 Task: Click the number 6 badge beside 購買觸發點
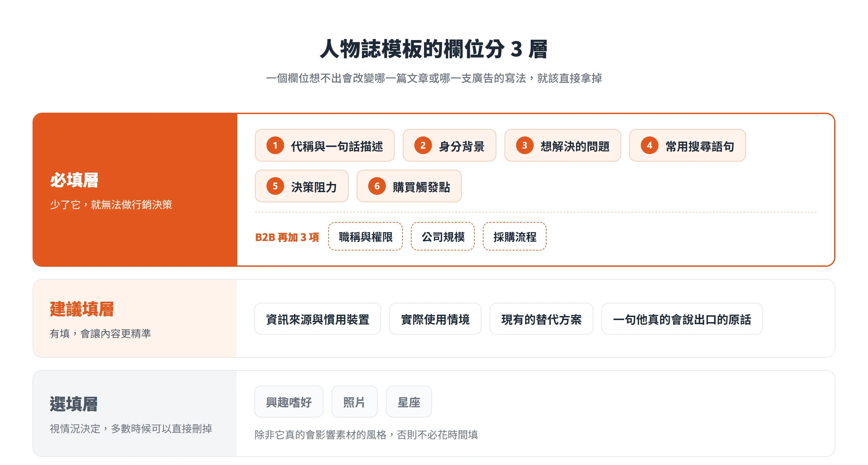click(x=377, y=186)
